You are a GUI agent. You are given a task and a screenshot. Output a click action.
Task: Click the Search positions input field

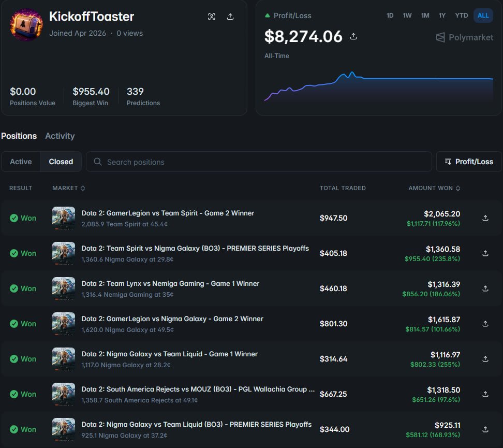[x=259, y=162]
